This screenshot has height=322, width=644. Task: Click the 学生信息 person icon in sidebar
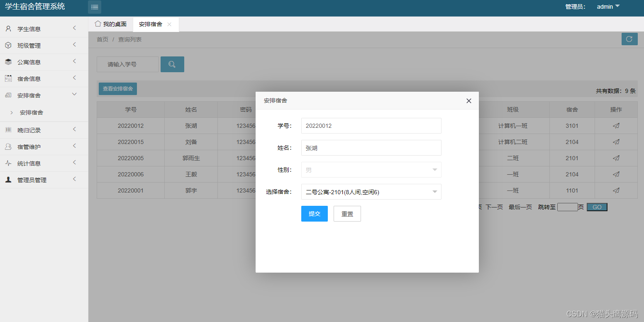pyautogui.click(x=8, y=29)
